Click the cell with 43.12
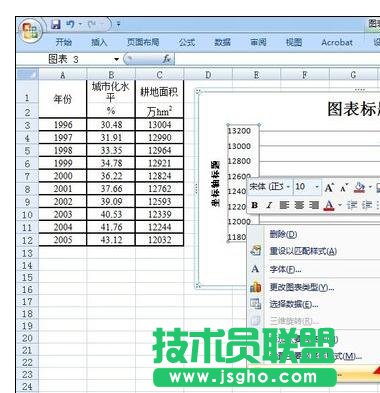The image size is (380, 393). 111,240
